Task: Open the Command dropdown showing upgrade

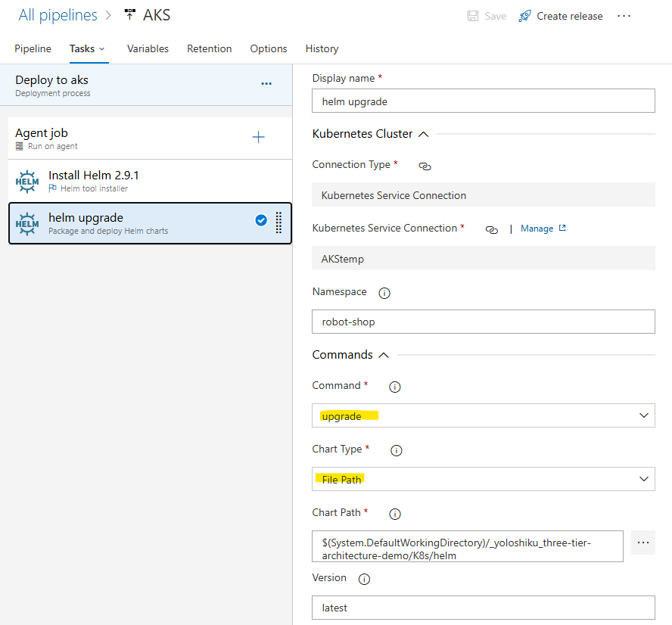Action: click(x=483, y=415)
